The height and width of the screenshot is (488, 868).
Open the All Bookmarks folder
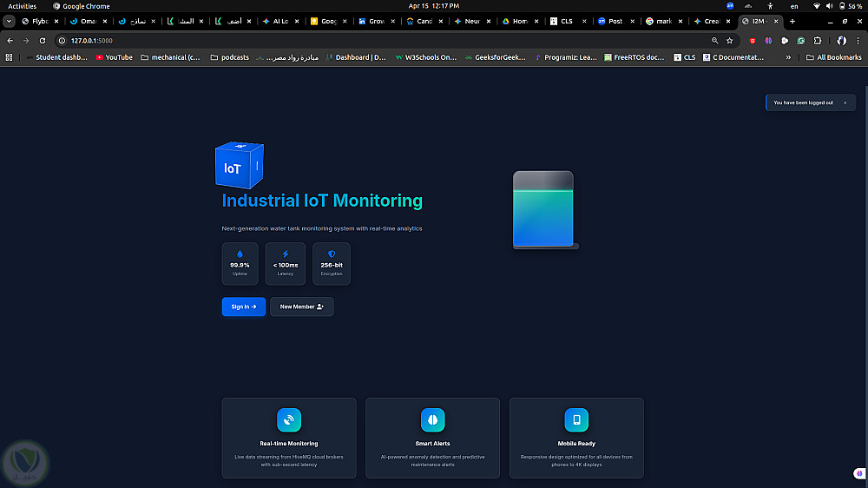click(x=833, y=57)
